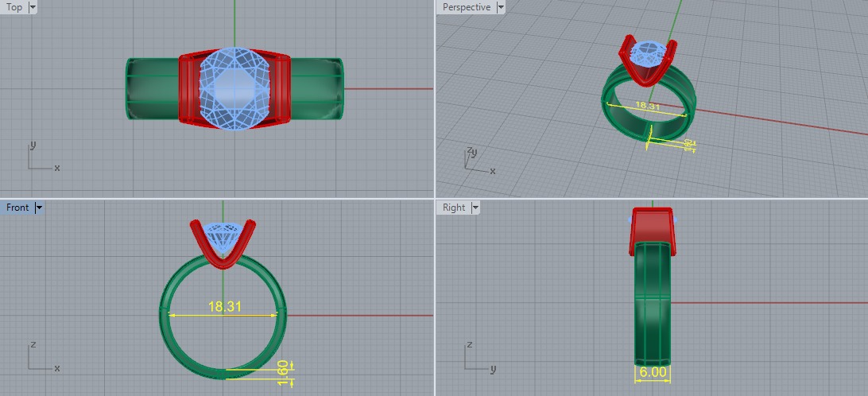Activate the Front viewport title label
868x396 pixels.
click(17, 208)
